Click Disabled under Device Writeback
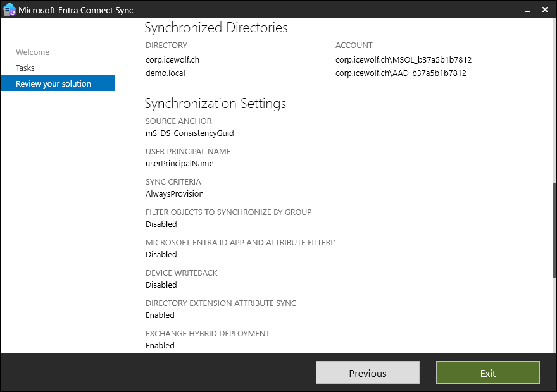557x392 pixels. click(x=161, y=285)
